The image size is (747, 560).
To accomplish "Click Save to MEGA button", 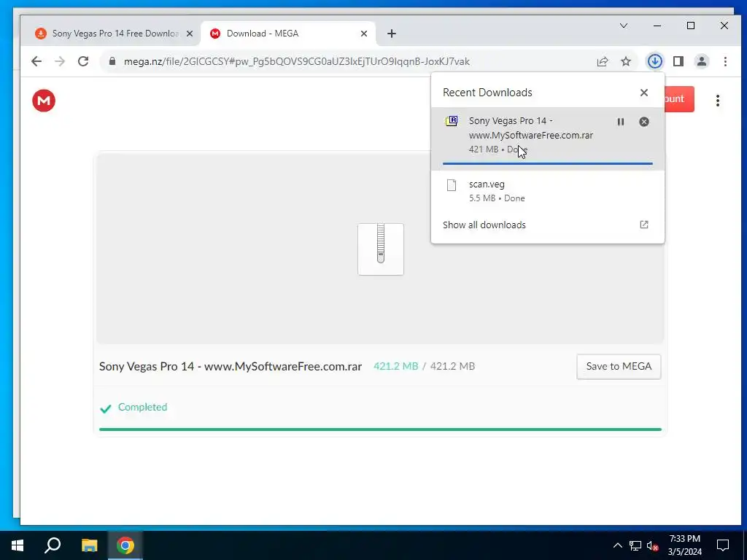I will (619, 366).
